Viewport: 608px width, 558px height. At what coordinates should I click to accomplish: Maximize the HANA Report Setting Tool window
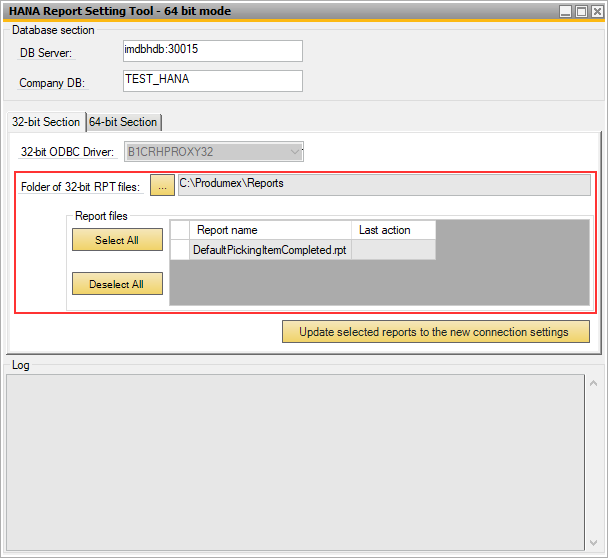click(x=581, y=11)
